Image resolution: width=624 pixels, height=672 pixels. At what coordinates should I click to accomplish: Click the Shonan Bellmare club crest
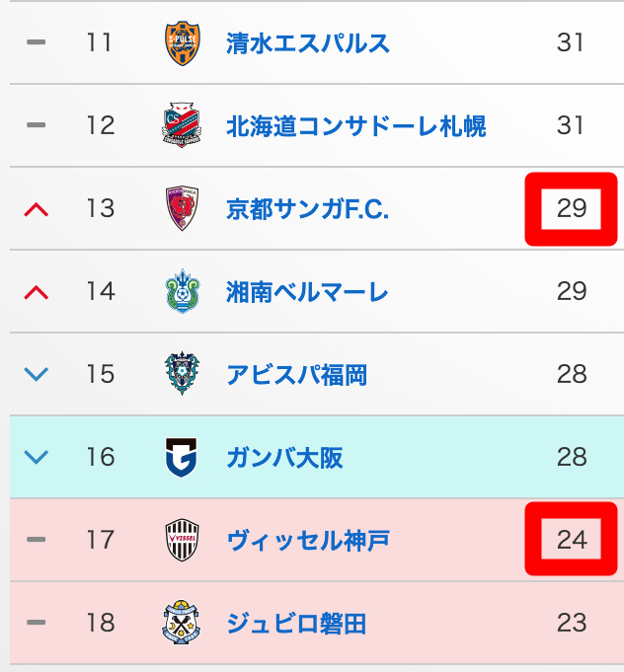pos(182,292)
